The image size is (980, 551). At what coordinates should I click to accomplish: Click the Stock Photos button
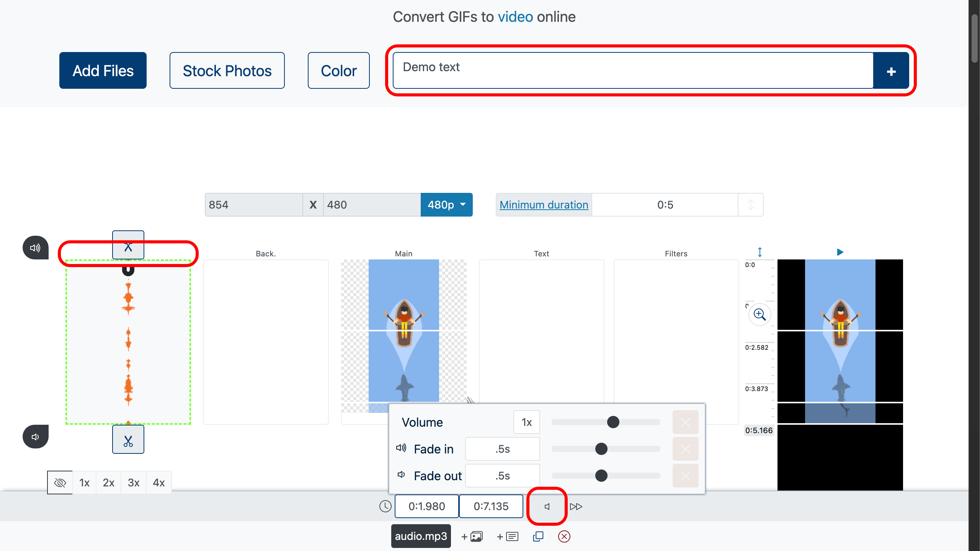227,71
